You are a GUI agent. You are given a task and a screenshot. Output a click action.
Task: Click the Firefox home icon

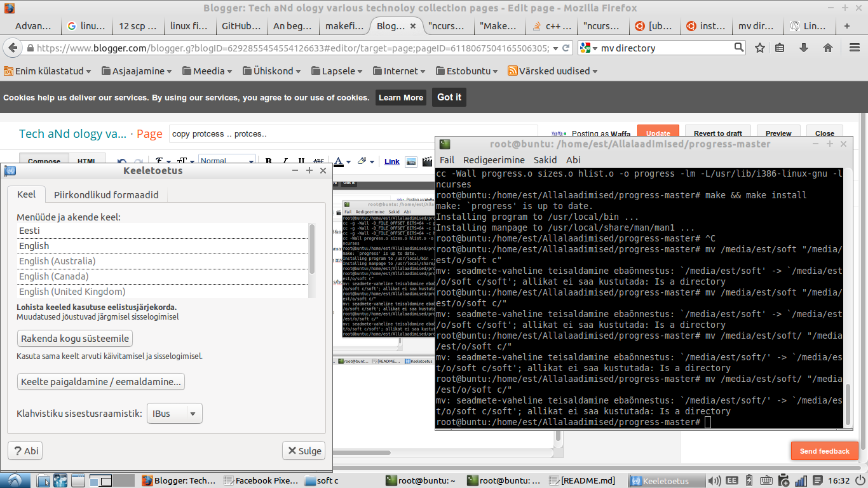coord(827,48)
